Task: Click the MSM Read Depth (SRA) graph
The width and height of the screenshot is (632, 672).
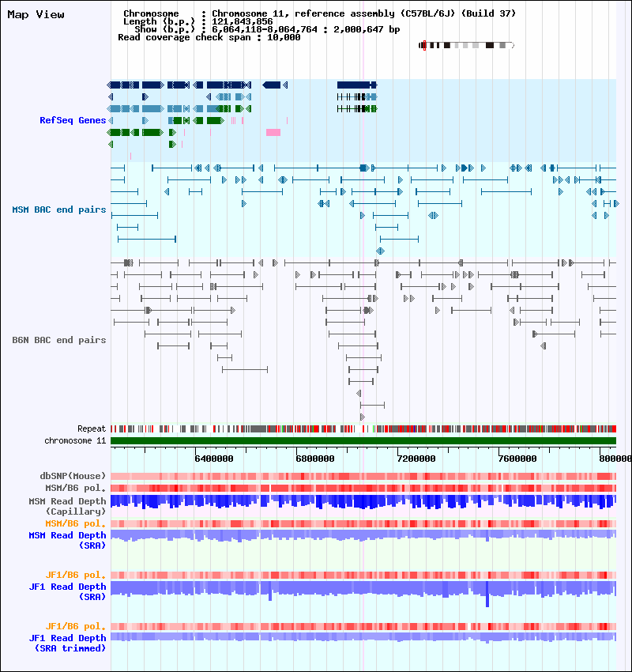Action: pos(363,536)
